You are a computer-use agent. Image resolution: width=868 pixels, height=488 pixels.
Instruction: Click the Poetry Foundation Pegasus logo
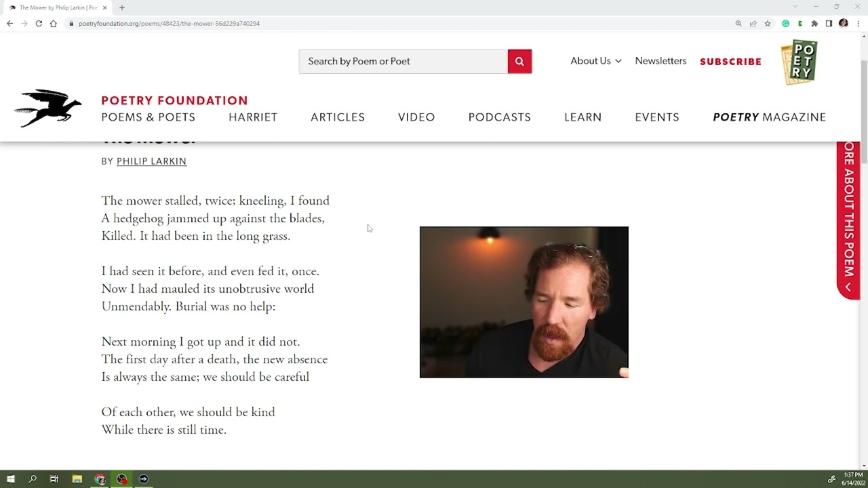48,108
